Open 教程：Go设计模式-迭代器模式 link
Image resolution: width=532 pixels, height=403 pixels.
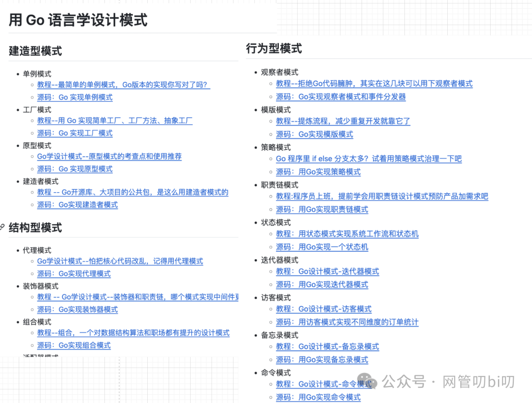pyautogui.click(x=328, y=272)
